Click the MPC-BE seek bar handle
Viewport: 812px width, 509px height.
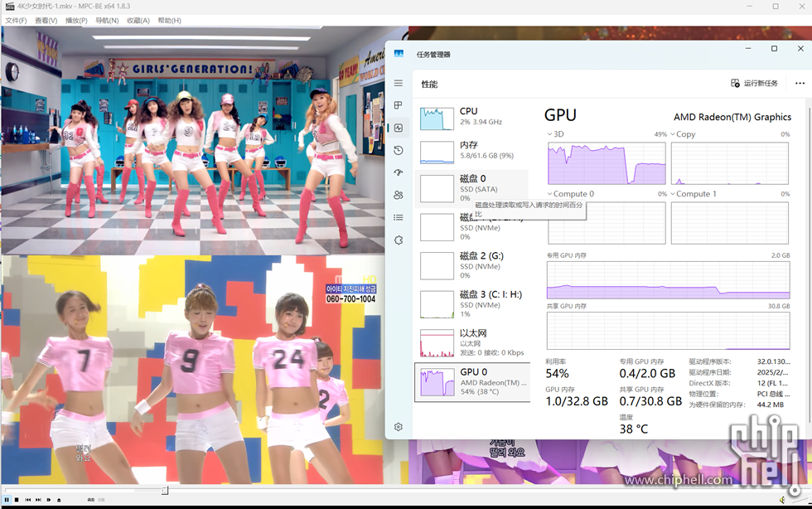tap(165, 490)
